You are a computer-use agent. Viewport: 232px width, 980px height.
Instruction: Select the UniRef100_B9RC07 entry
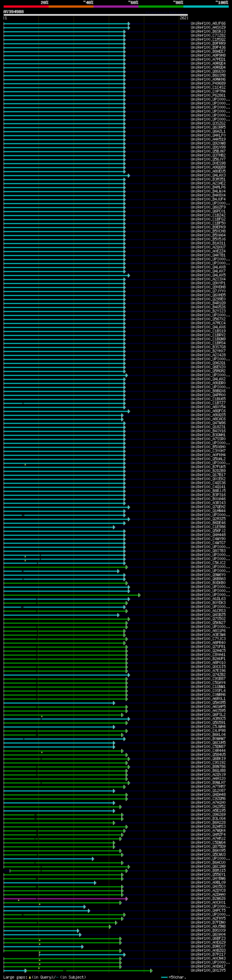(208, 947)
